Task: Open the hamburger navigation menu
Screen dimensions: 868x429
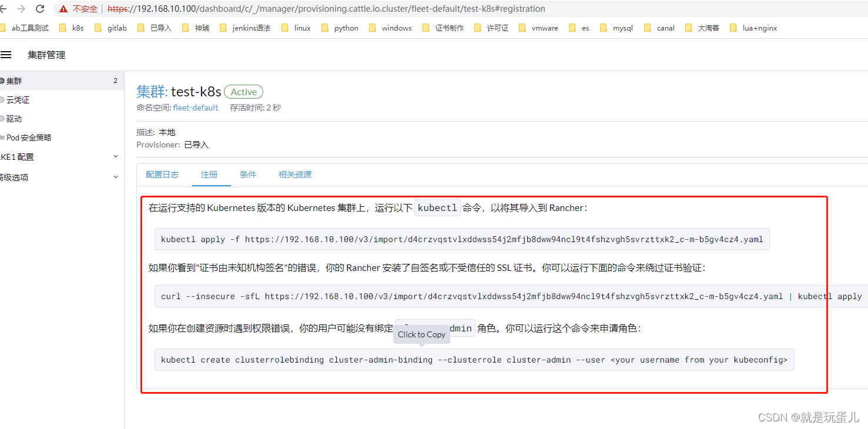Action: pyautogui.click(x=6, y=55)
